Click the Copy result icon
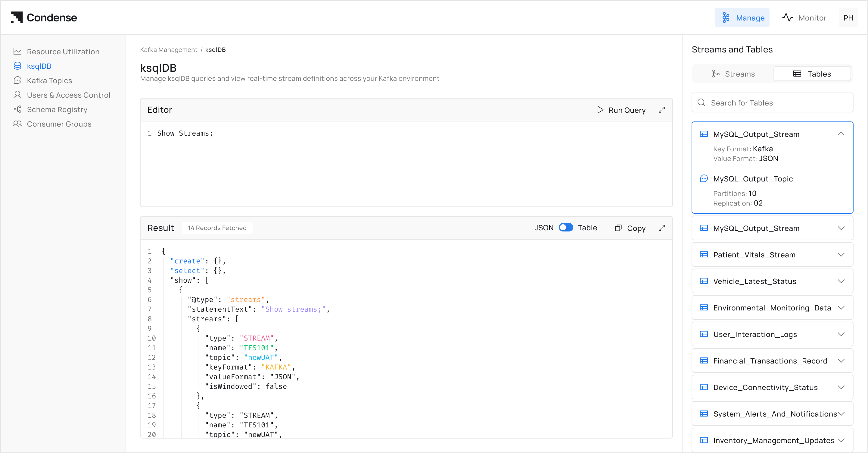This screenshot has width=868, height=453. pos(618,228)
